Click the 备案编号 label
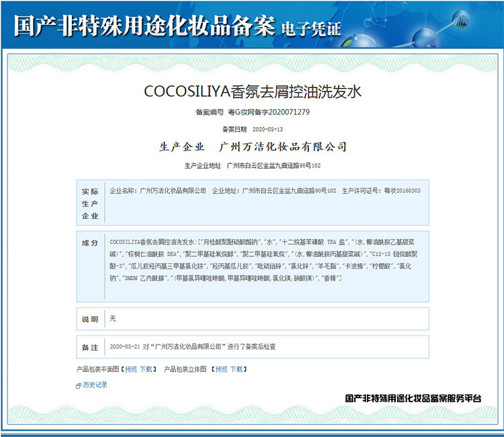The image size is (504, 437). [210, 112]
